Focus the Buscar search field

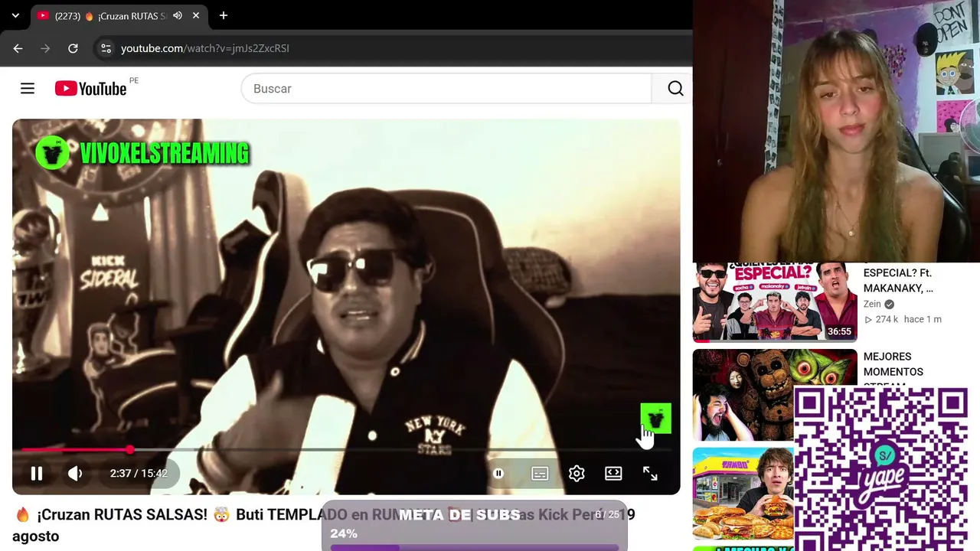tap(446, 89)
